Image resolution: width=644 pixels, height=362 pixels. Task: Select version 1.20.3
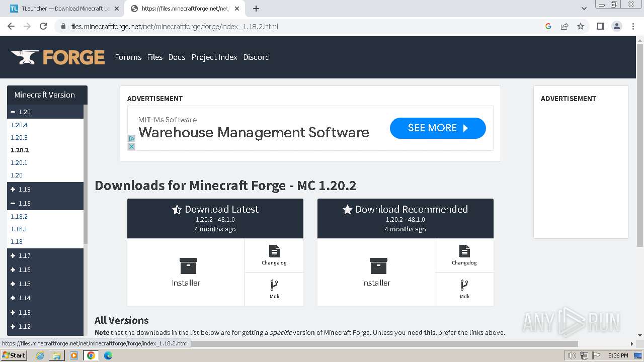[19, 137]
